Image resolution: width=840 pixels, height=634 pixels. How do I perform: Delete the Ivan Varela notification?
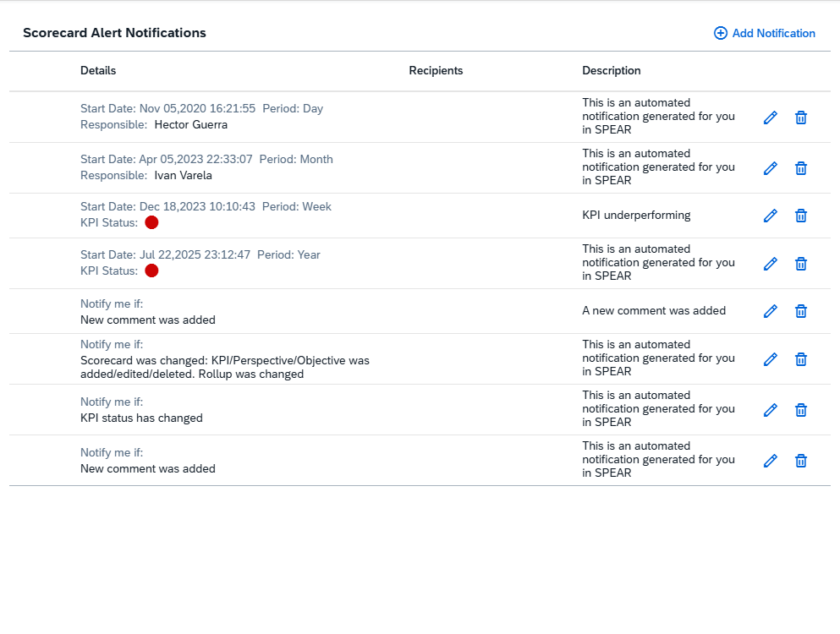(x=801, y=168)
